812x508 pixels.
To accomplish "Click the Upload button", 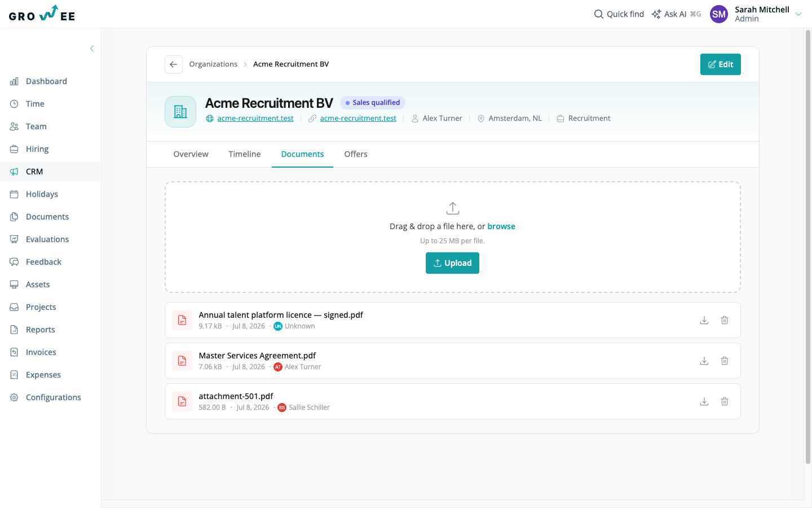I will [x=452, y=263].
